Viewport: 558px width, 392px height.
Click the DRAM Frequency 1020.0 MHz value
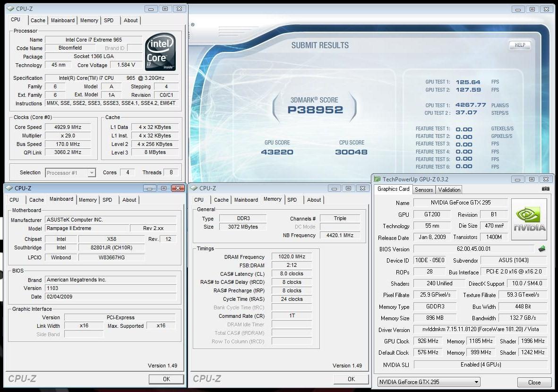[292, 256]
